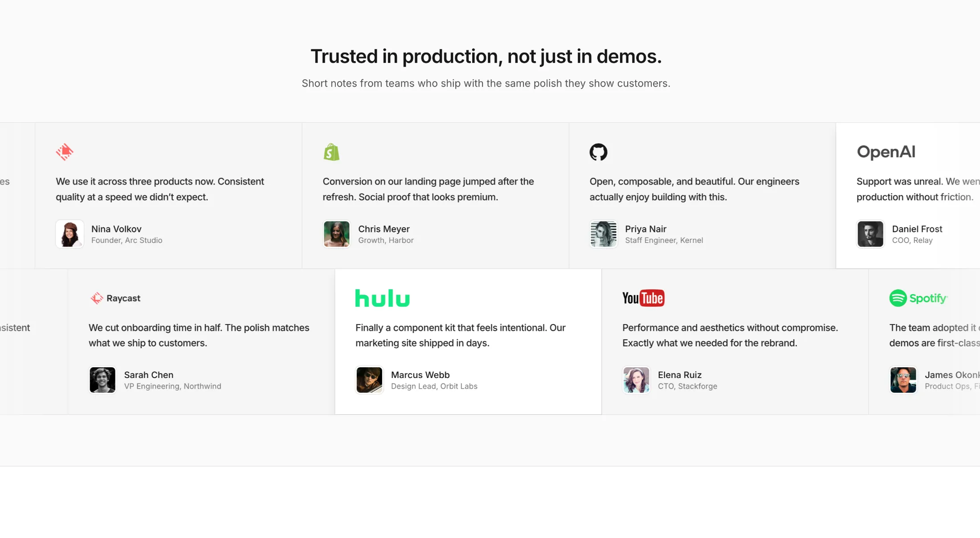Click Marcus Webb's avatar photo

click(x=369, y=380)
